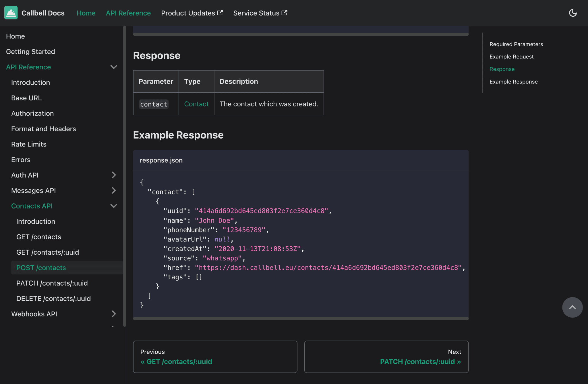Toggle dark mode moon icon

(573, 13)
